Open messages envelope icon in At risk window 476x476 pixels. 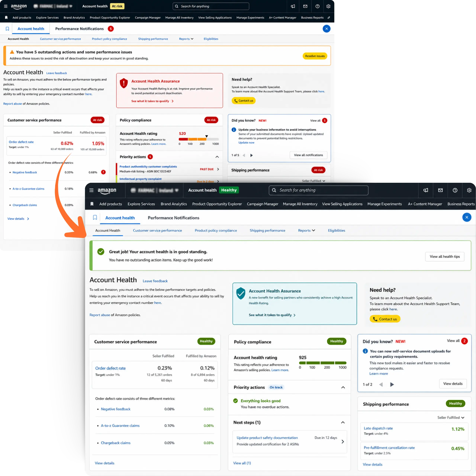coord(305,6)
